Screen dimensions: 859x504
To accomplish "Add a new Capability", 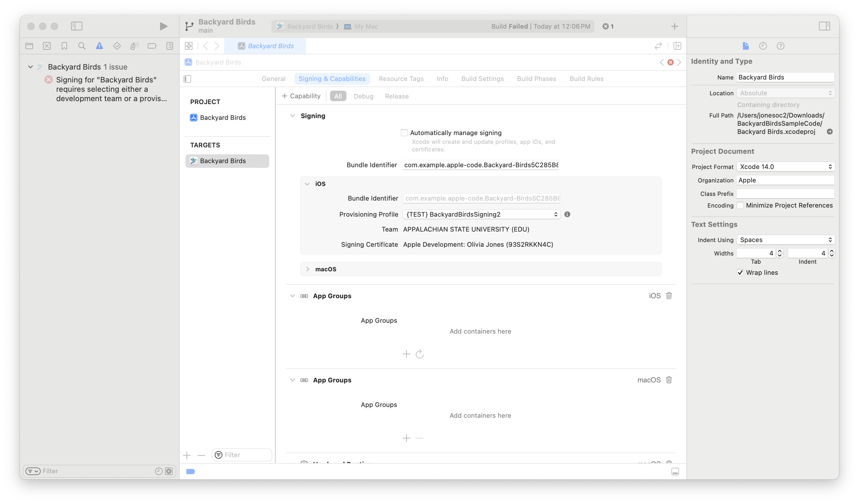I will click(x=301, y=96).
